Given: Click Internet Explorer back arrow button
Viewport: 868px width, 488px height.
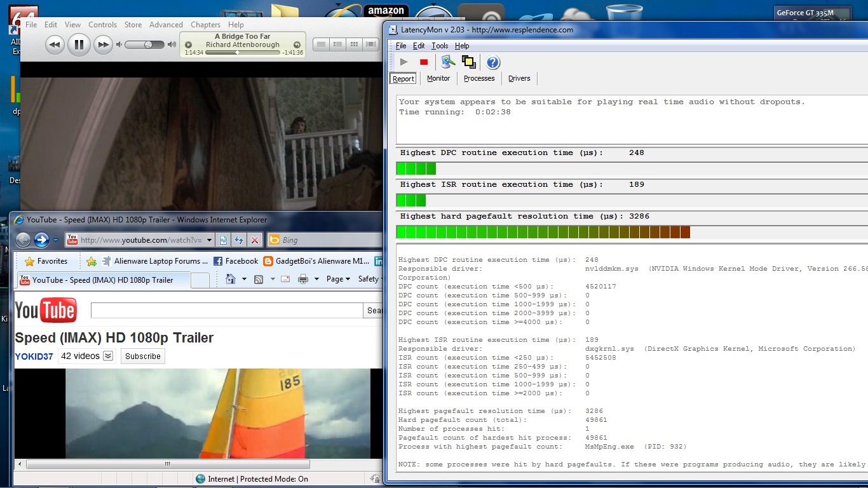Looking at the screenshot, I should (23, 240).
